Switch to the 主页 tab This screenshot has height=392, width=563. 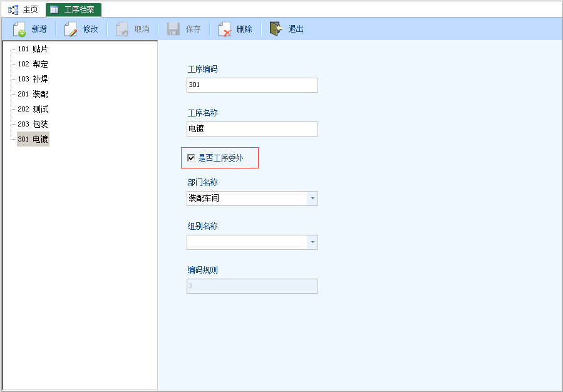[23, 9]
